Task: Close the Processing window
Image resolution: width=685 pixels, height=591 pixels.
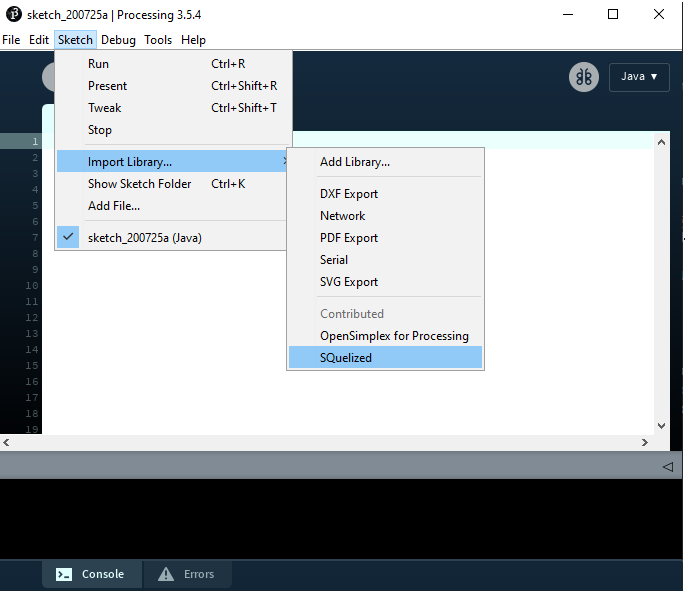Action: pos(659,14)
